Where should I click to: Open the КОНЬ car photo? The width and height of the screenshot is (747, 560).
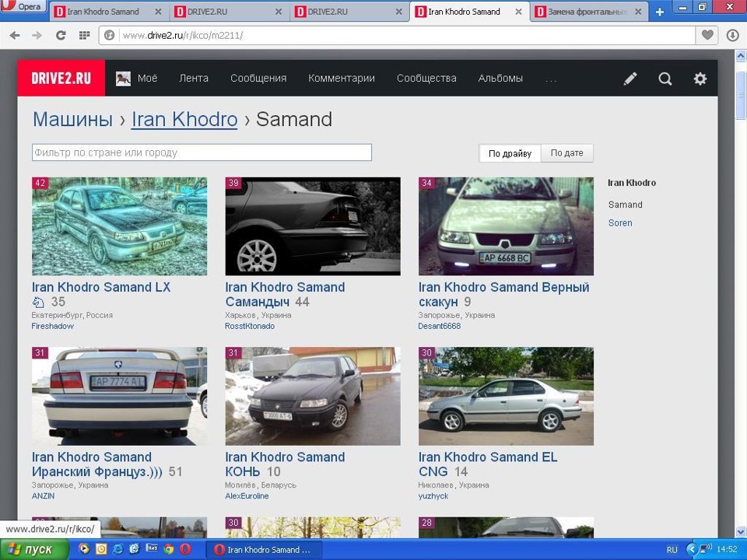pyautogui.click(x=313, y=396)
